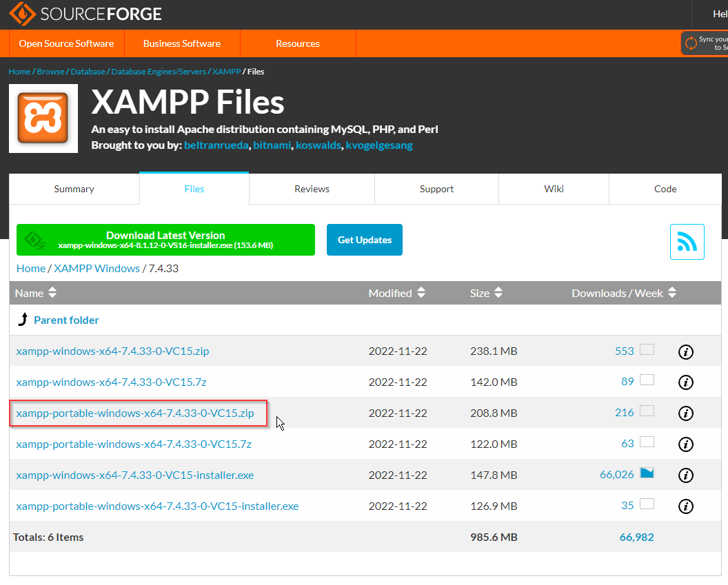Open the Parent folder link
728x585 pixels.
66,320
